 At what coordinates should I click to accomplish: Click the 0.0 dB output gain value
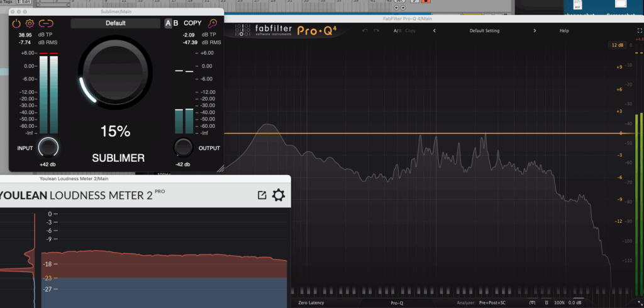(x=575, y=303)
